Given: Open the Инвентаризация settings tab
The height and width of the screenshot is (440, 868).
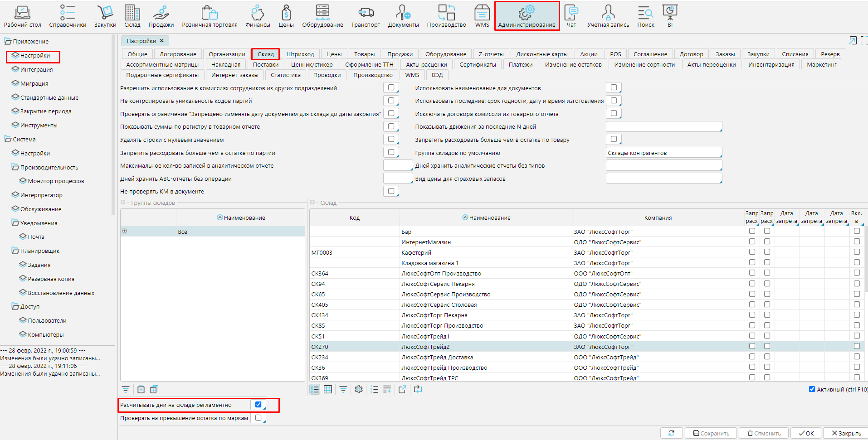Looking at the screenshot, I should coord(771,64).
